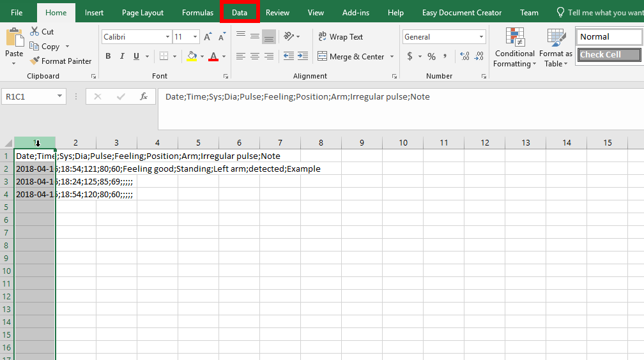Align text right
The width and height of the screenshot is (644, 360).
269,56
